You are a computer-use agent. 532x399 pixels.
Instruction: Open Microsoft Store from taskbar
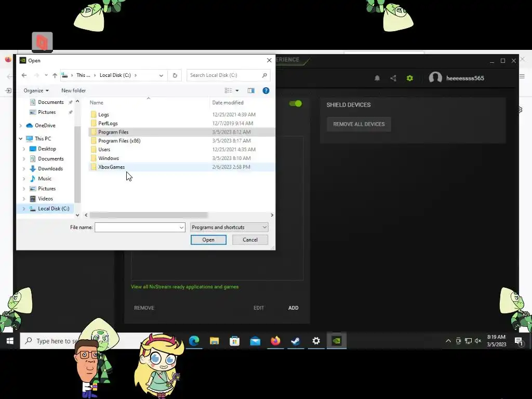pos(234,341)
